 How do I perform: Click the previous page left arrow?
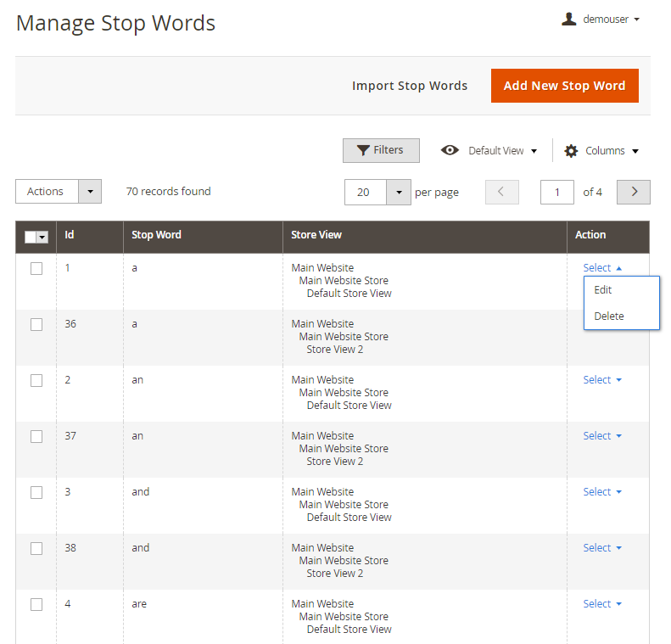click(x=501, y=192)
